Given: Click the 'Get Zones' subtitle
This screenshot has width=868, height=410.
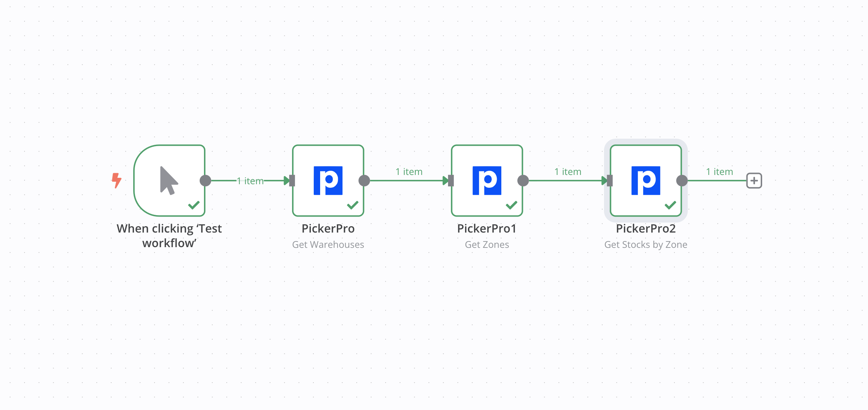Looking at the screenshot, I should (487, 245).
